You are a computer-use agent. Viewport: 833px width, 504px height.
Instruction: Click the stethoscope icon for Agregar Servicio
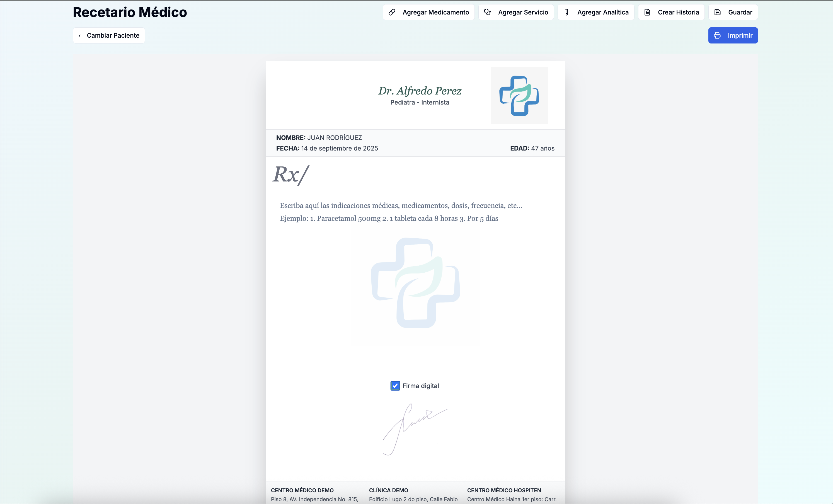pos(487,12)
